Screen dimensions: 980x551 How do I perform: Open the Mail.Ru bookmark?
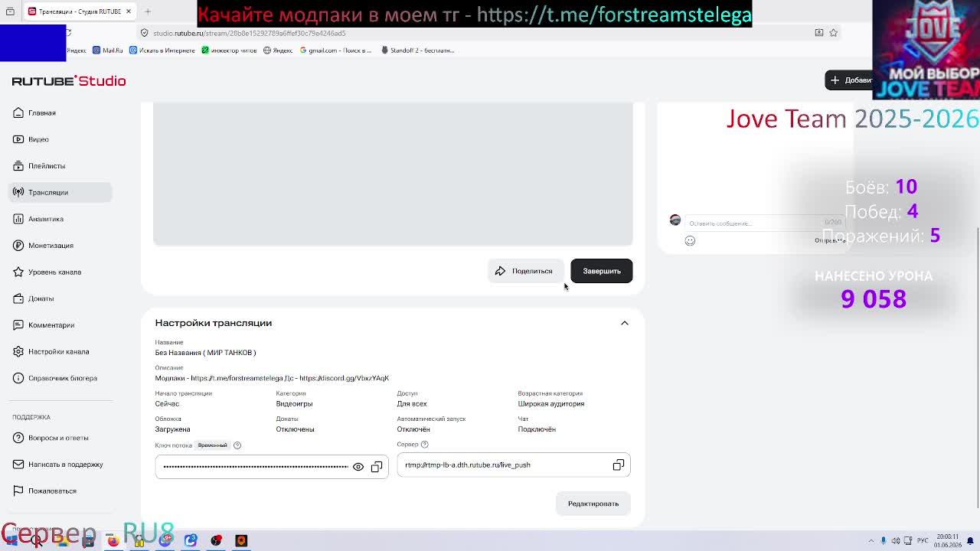click(108, 51)
